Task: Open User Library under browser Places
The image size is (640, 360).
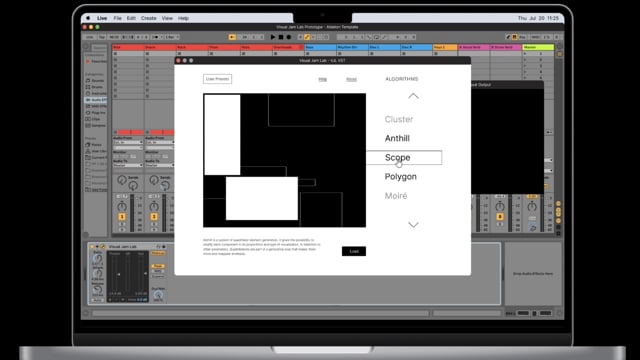Action: point(96,151)
